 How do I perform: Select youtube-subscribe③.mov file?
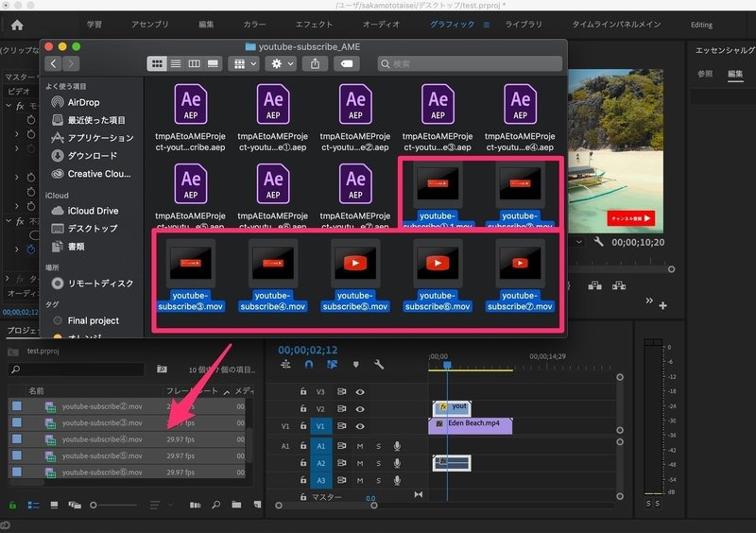click(191, 275)
